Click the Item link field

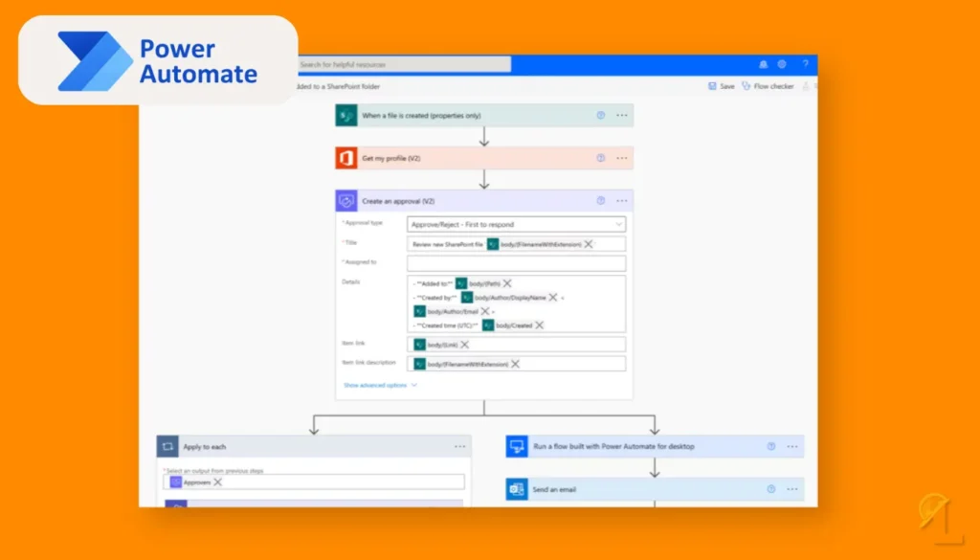click(516, 345)
